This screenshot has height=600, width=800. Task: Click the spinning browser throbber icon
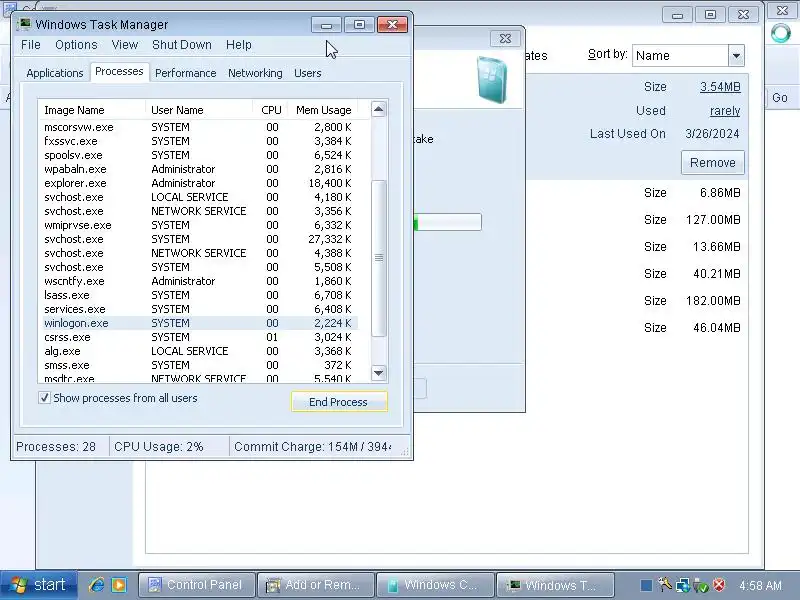[781, 34]
